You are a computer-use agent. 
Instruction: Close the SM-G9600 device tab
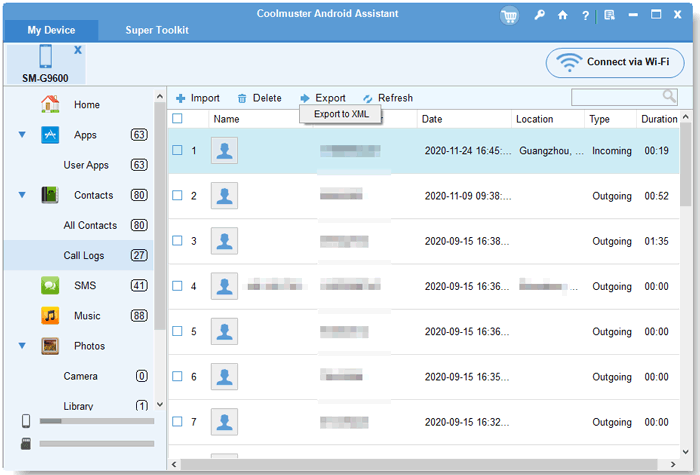tap(78, 50)
